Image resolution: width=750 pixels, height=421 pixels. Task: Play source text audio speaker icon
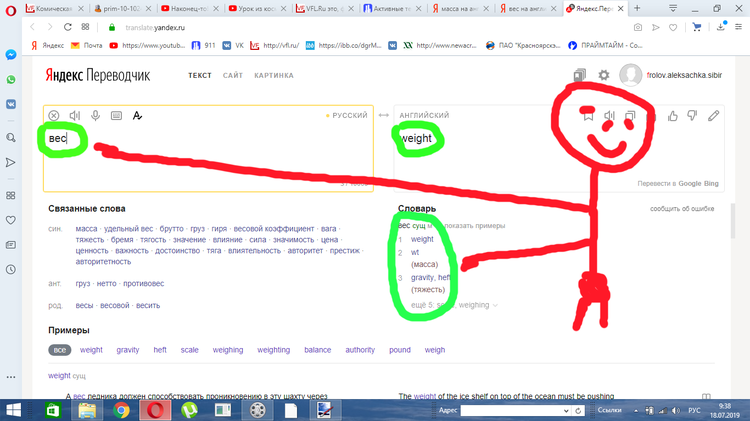click(75, 115)
